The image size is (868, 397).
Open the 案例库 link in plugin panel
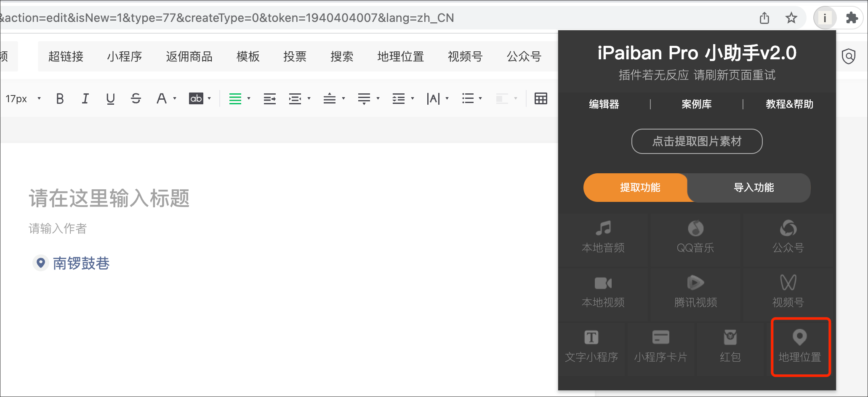coord(696,104)
